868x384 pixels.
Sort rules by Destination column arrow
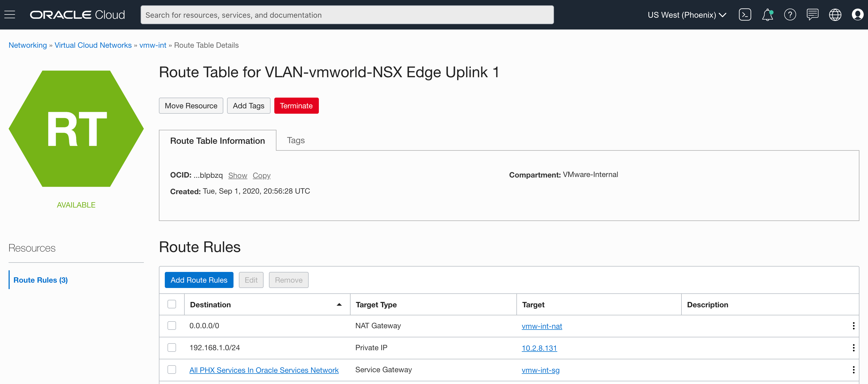[x=339, y=305]
